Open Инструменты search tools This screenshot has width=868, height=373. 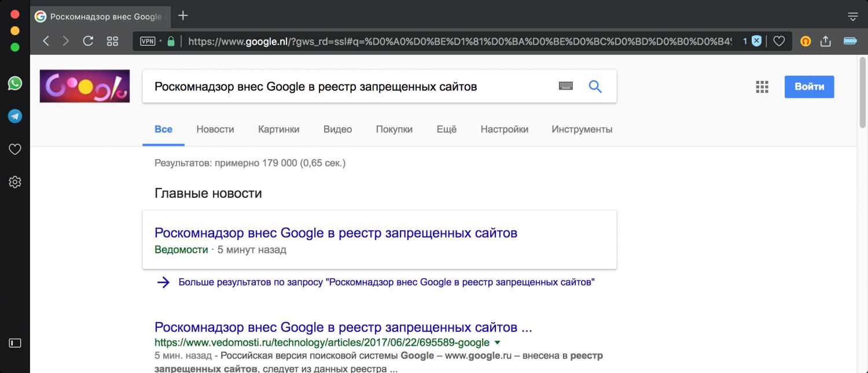coord(582,130)
